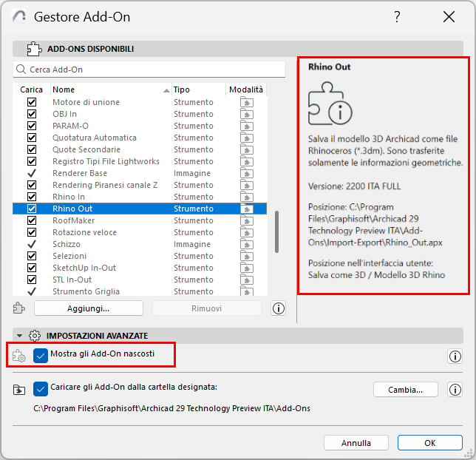
Task: Close the Gestore Add-On dialog
Action: tap(449, 17)
